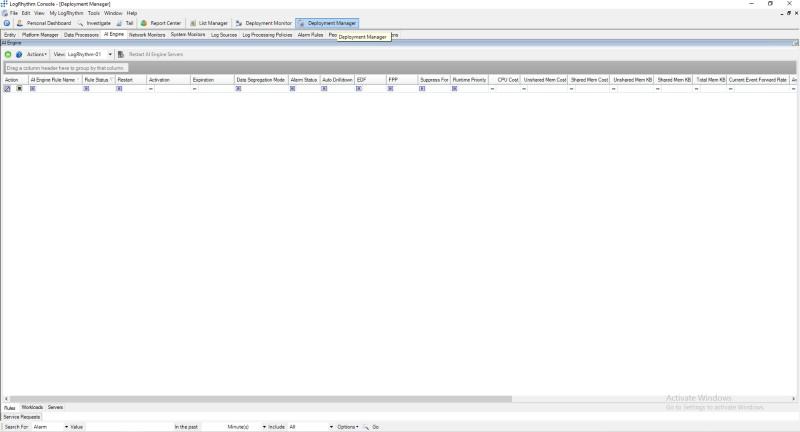Switch to the Data Processors tab
Image resolution: width=800 pixels, height=432 pixels.
(81, 35)
